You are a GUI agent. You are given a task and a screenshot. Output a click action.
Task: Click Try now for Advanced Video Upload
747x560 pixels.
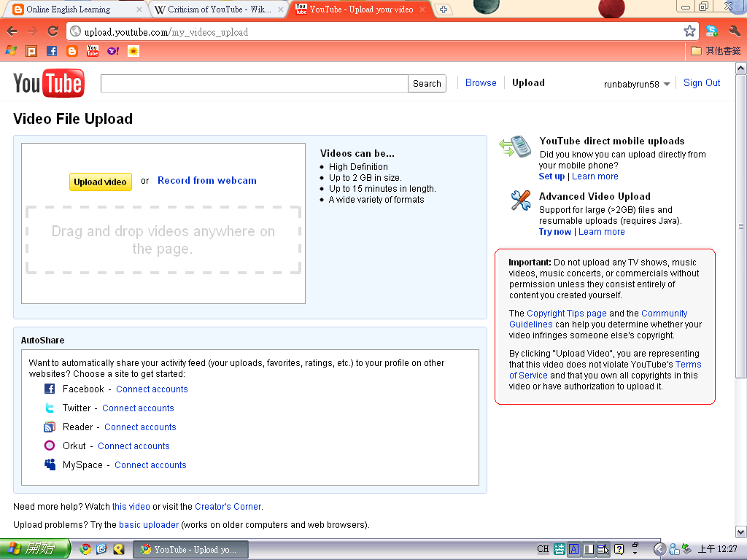pos(554,231)
